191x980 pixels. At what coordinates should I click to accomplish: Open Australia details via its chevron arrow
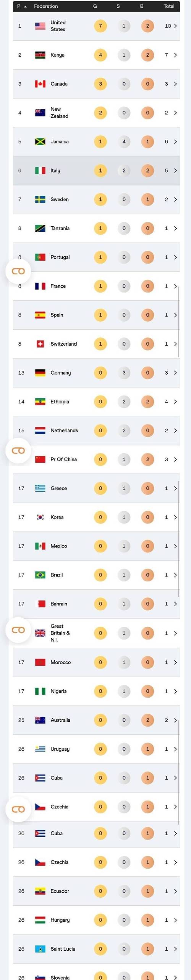coord(175,720)
